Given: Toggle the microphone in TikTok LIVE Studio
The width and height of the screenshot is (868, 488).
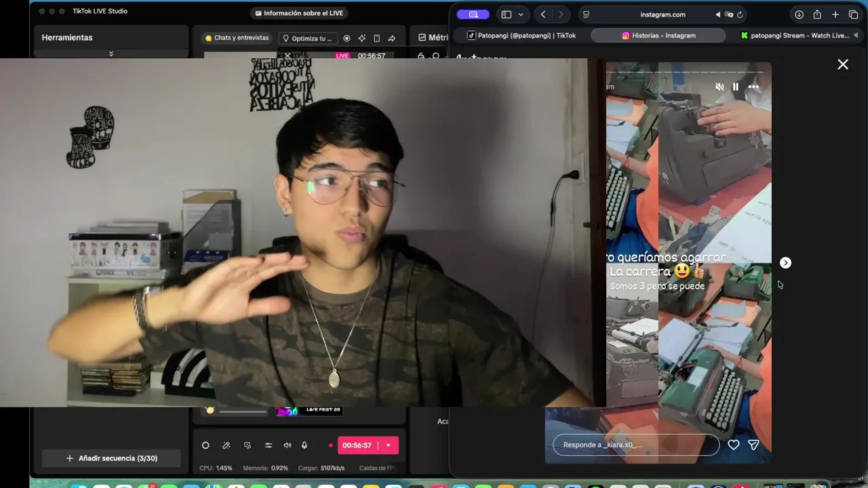Looking at the screenshot, I should 304,445.
